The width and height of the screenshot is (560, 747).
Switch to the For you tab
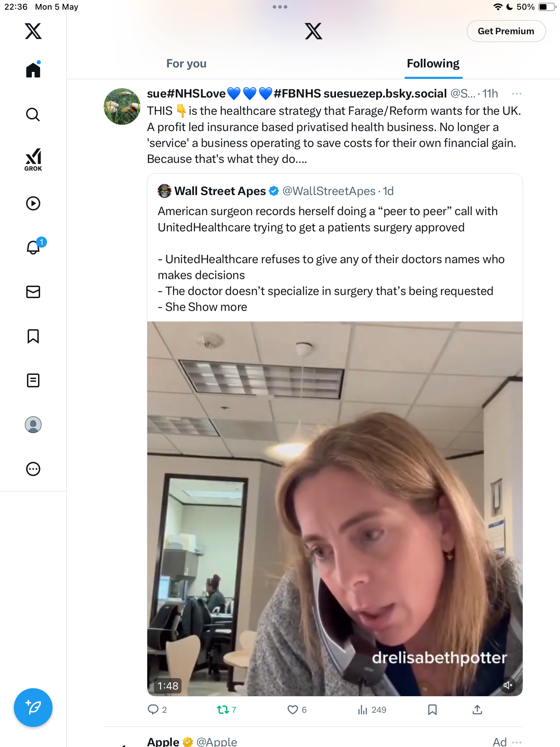[186, 64]
